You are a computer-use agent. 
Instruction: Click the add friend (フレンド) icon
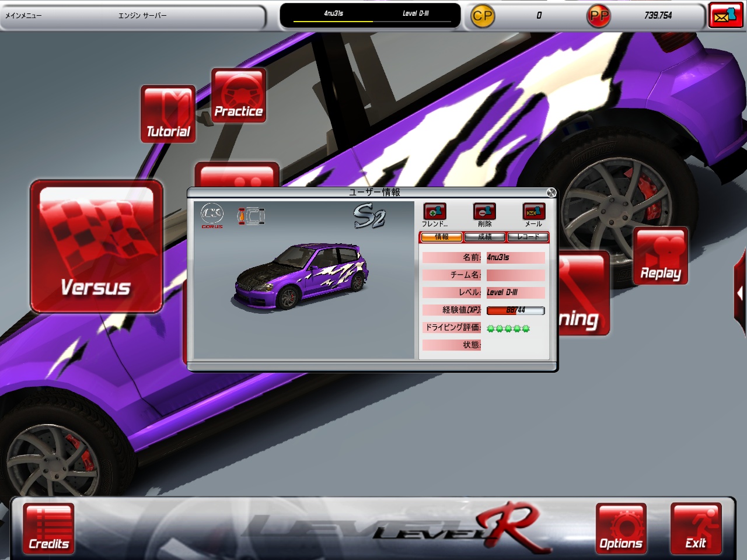tap(435, 212)
